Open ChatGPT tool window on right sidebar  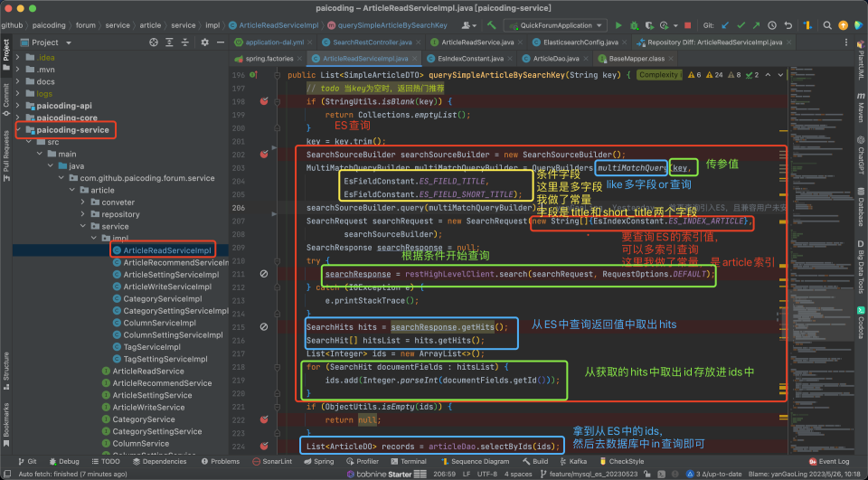[861, 155]
